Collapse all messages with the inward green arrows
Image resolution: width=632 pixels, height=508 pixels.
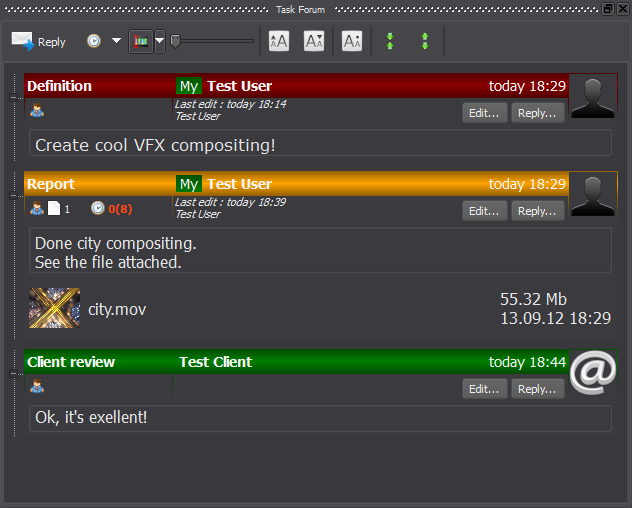[390, 41]
